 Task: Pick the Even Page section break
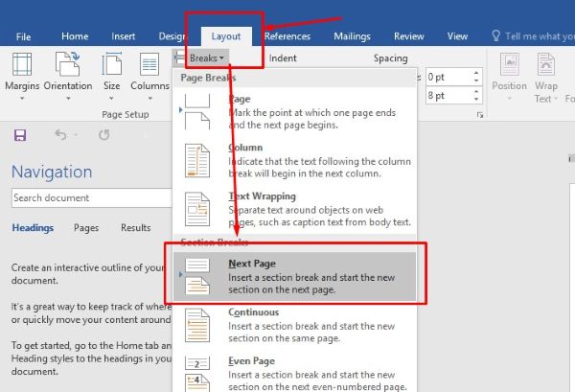point(295,371)
